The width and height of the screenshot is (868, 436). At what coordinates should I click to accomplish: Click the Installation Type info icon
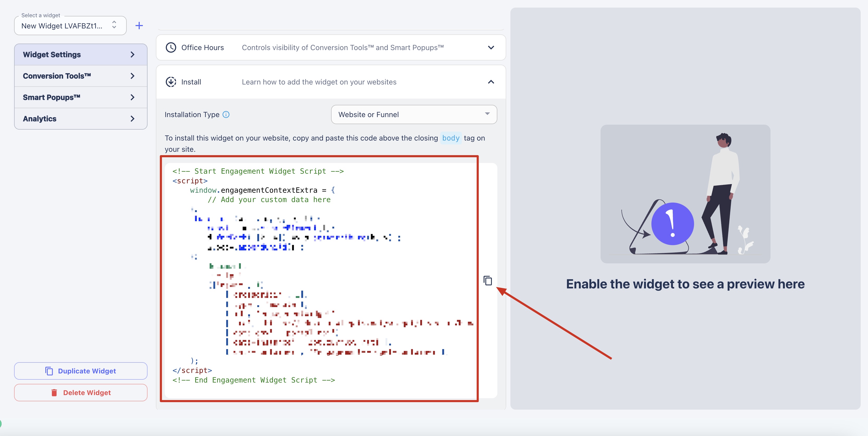point(226,115)
